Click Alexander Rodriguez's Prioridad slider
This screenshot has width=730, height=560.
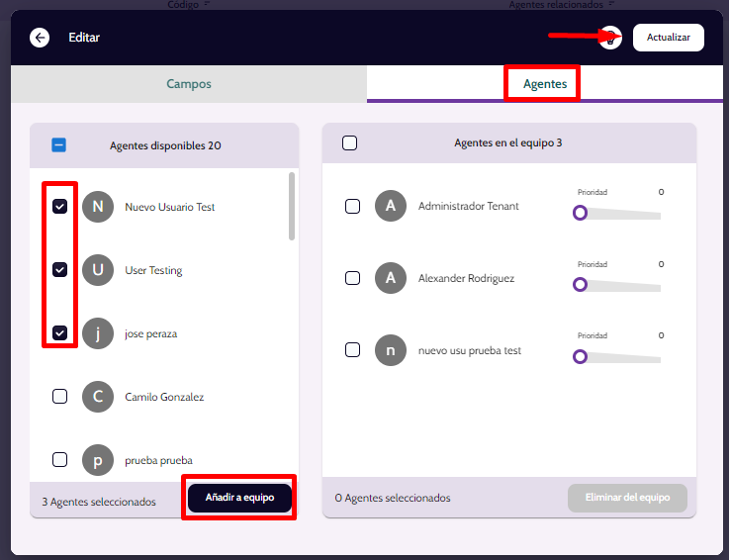click(619, 285)
